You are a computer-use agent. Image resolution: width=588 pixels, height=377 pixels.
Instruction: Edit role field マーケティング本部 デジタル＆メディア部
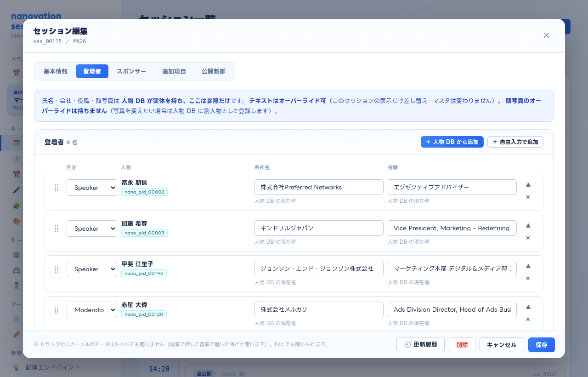452,268
